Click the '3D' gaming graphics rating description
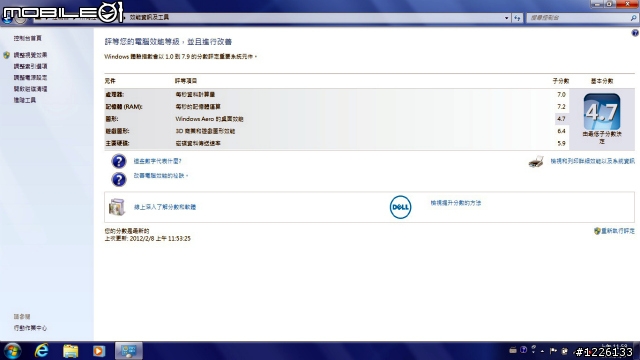 point(205,131)
